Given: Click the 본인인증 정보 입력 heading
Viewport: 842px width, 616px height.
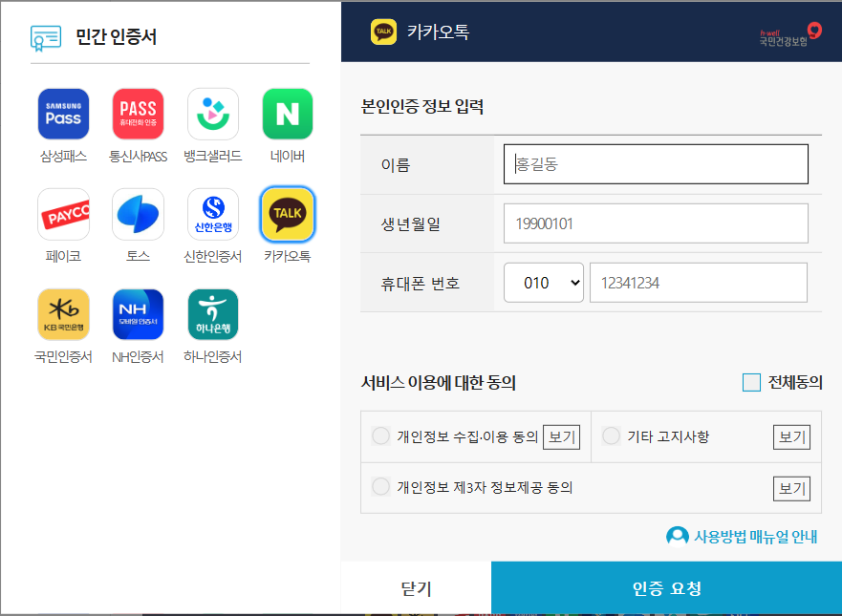Looking at the screenshot, I should (422, 106).
